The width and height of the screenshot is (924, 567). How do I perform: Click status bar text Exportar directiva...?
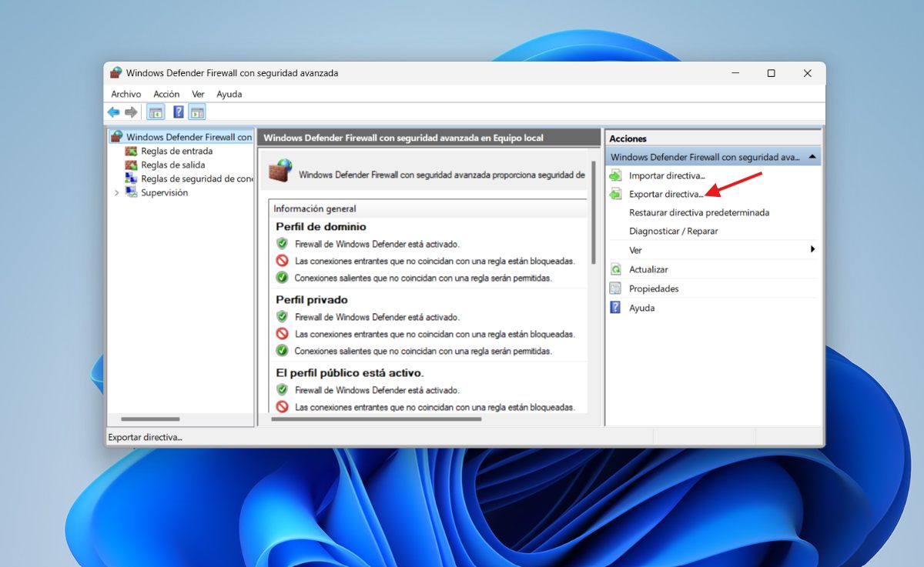pyautogui.click(x=145, y=437)
